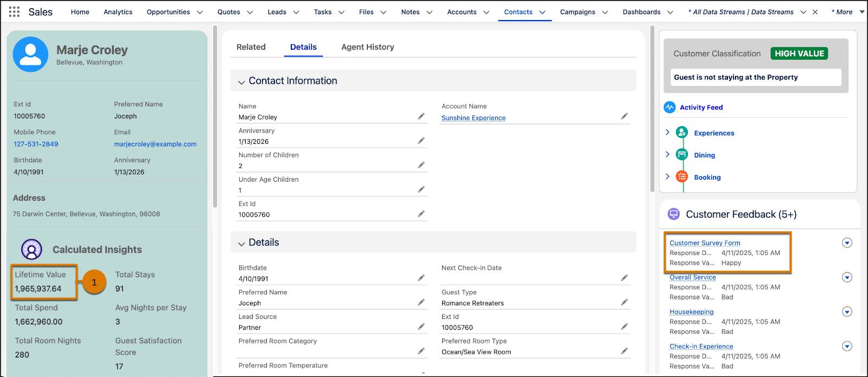Call mobile phone 127-531-2849

36,144
